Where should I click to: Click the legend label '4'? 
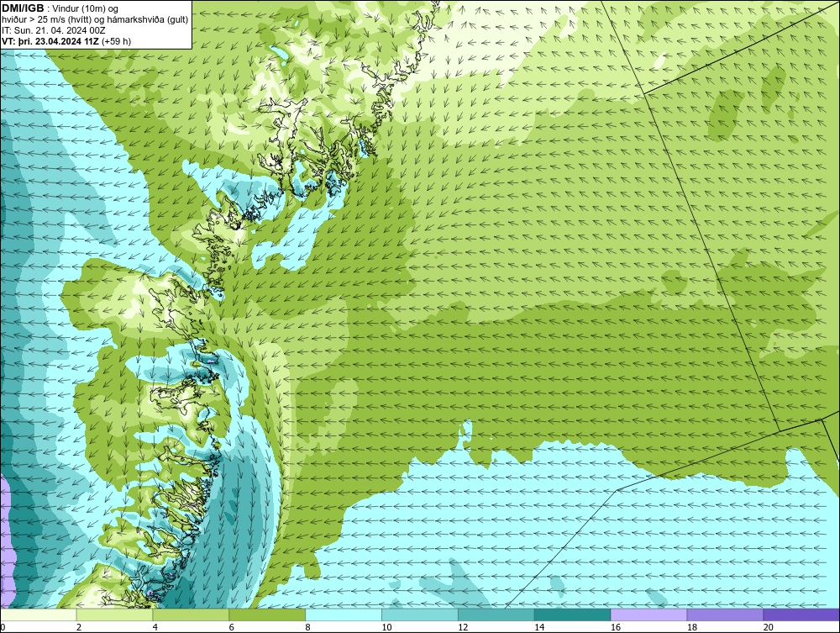coord(155,627)
